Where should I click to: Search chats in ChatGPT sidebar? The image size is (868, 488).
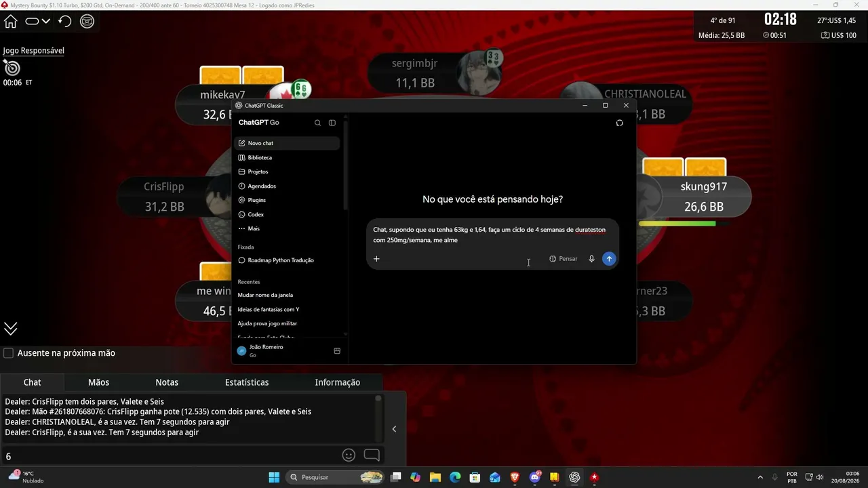[317, 123]
